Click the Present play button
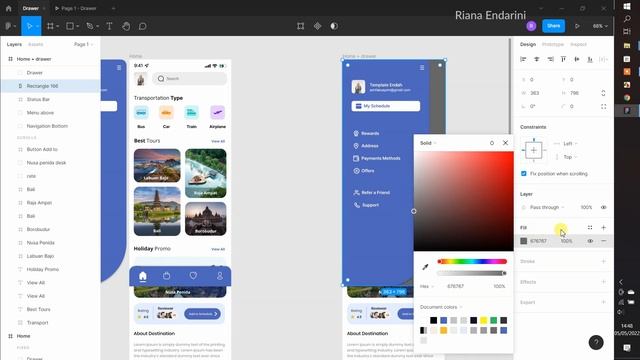Viewport: 640px width, 360px height. (x=577, y=26)
